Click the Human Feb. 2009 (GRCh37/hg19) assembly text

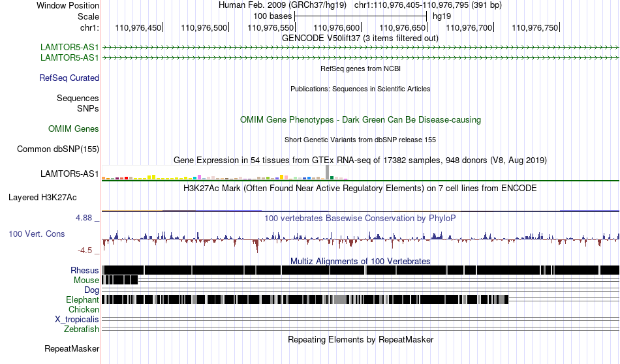pyautogui.click(x=283, y=5)
